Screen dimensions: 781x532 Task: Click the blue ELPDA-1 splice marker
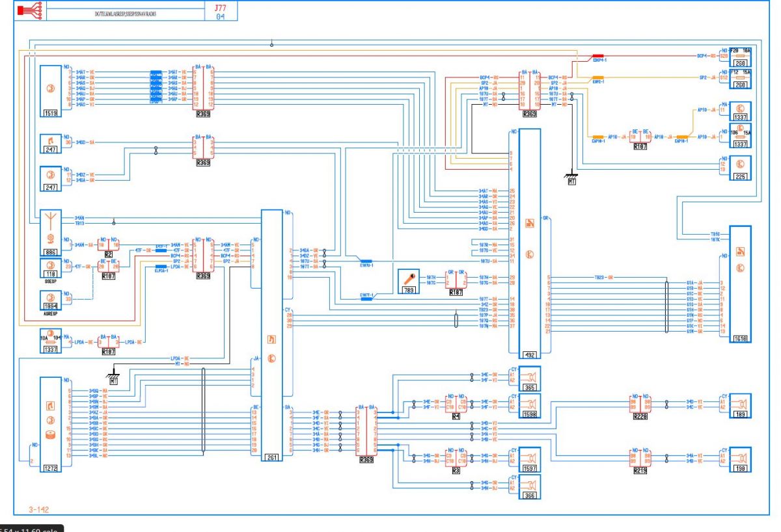click(161, 267)
